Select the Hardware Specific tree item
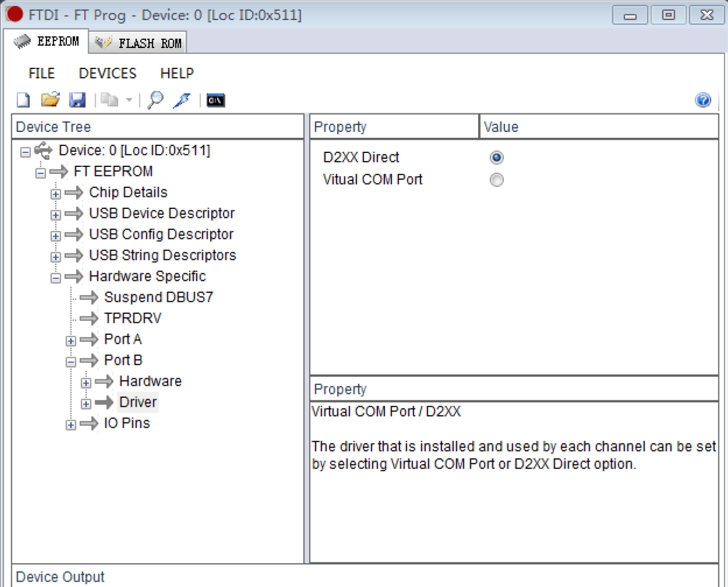This screenshot has width=728, height=587. point(147,276)
